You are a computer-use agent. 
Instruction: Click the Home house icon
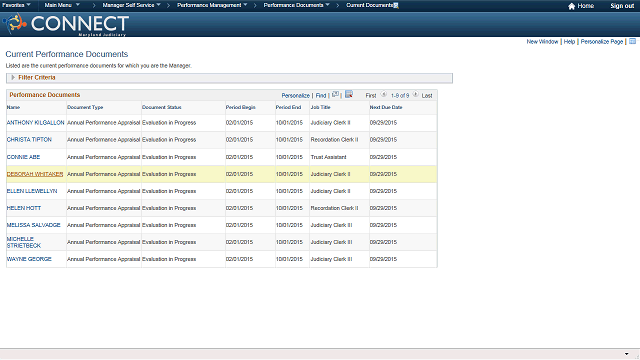click(x=571, y=6)
